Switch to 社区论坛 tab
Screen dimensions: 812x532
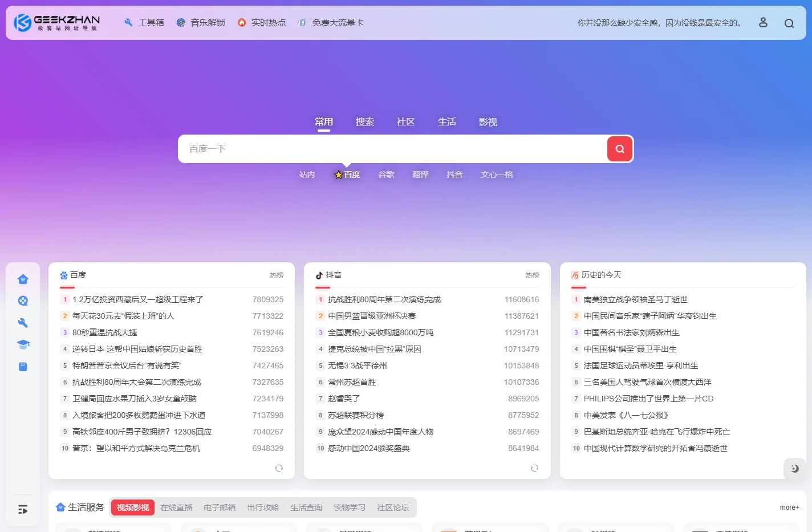tap(393, 507)
